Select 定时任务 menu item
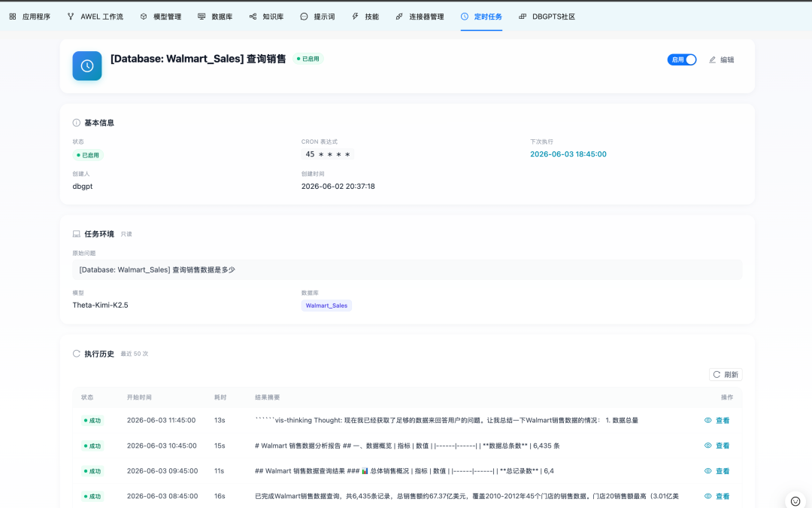The height and width of the screenshot is (508, 812). [x=481, y=17]
